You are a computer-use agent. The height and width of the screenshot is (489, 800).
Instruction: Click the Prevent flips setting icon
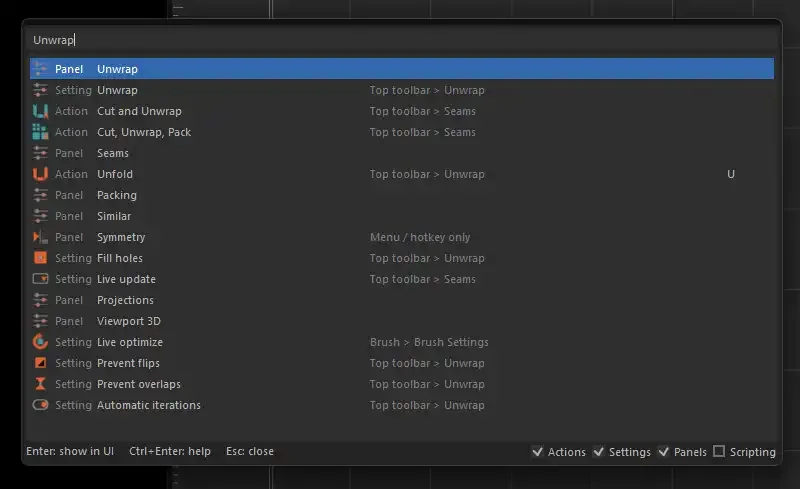[40, 363]
